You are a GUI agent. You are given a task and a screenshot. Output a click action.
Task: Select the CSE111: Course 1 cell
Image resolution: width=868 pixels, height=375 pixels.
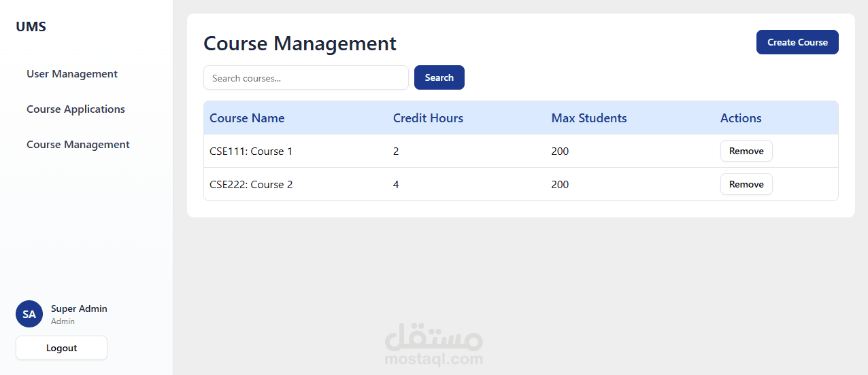tap(251, 151)
